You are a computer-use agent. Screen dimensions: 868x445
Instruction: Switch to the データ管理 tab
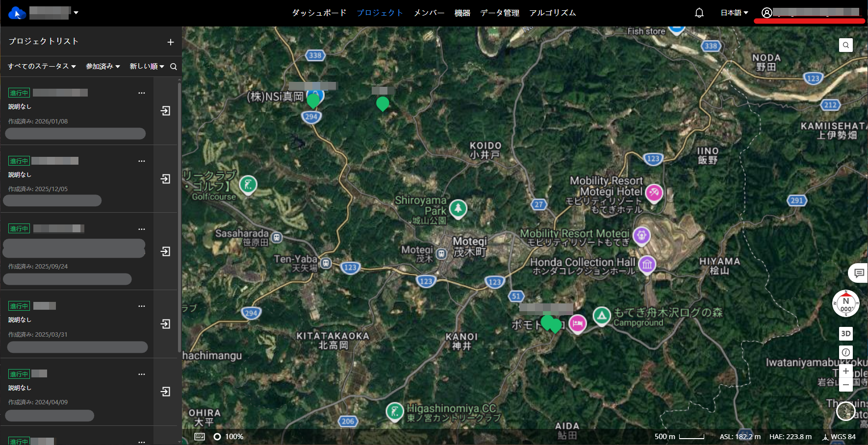[499, 13]
